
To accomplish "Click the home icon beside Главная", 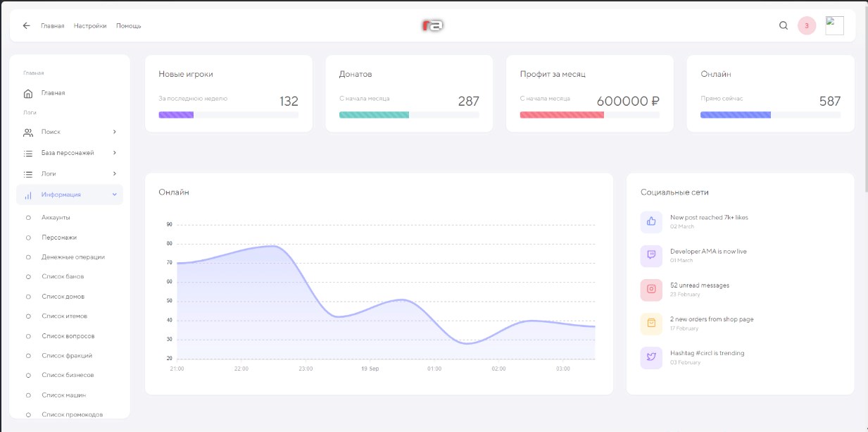I will click(x=28, y=93).
